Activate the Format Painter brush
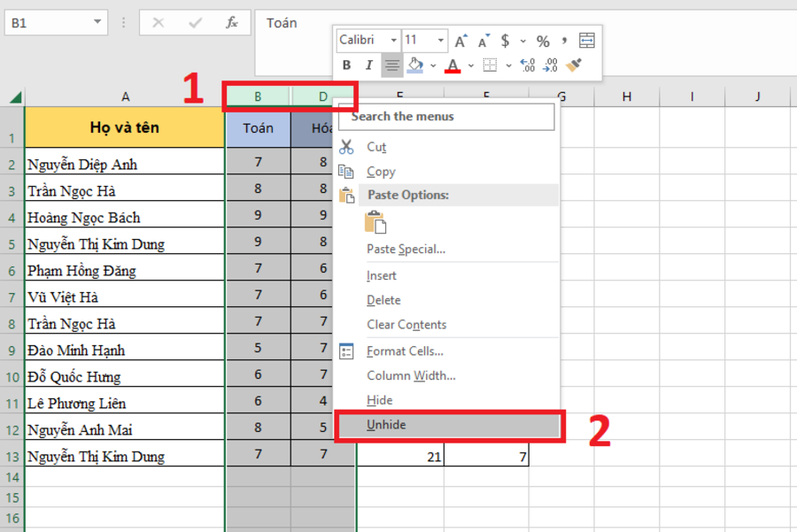Screen dimensions: 797x532 [574, 65]
